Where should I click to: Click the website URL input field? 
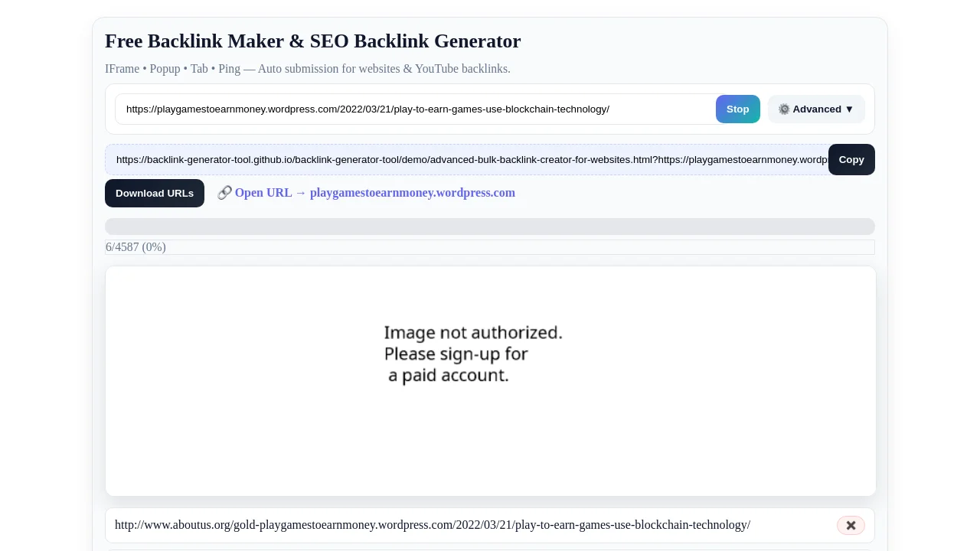point(415,109)
